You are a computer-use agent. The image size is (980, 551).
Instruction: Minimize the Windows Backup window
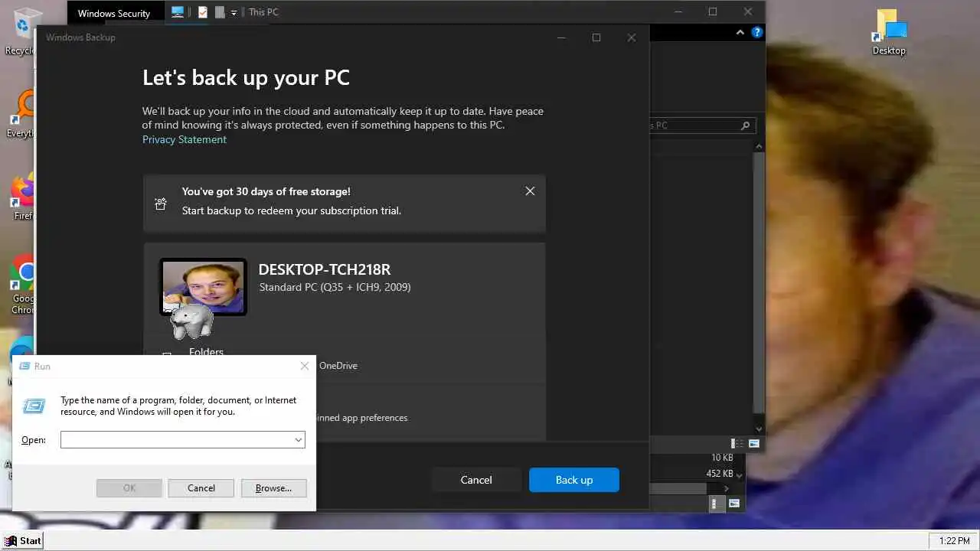coord(561,37)
